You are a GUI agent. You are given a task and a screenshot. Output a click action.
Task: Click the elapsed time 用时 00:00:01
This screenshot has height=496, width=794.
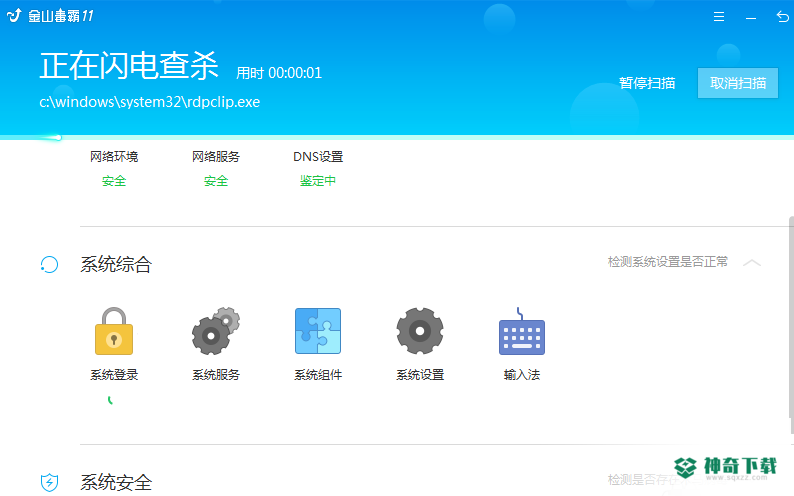click(x=279, y=73)
